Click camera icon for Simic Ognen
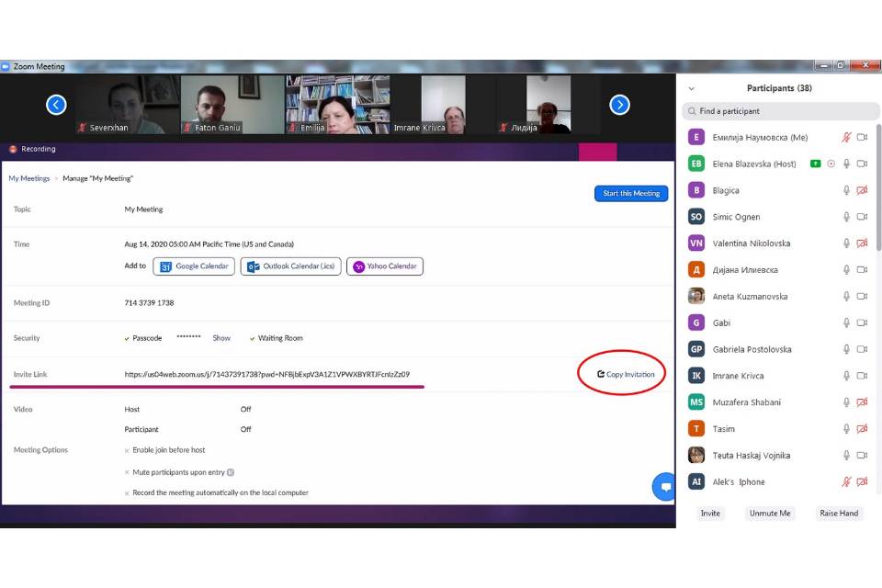The height and width of the screenshot is (588, 882). point(862,217)
